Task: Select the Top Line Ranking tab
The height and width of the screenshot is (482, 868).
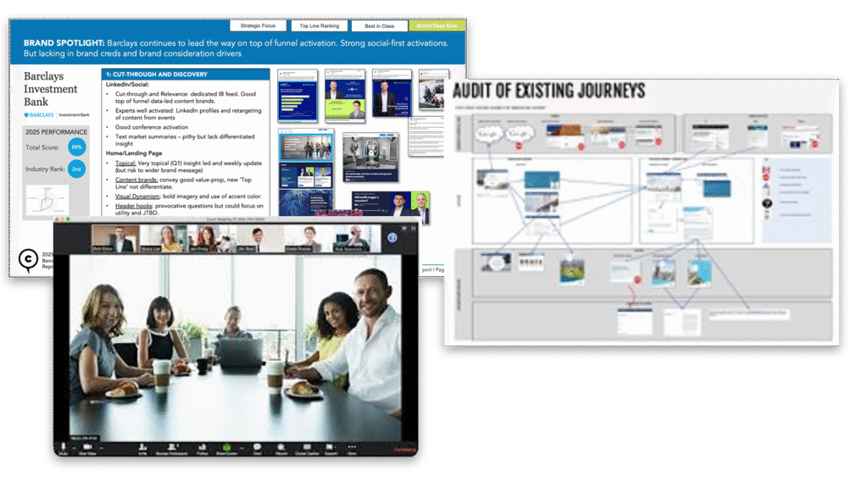Action: tap(318, 26)
